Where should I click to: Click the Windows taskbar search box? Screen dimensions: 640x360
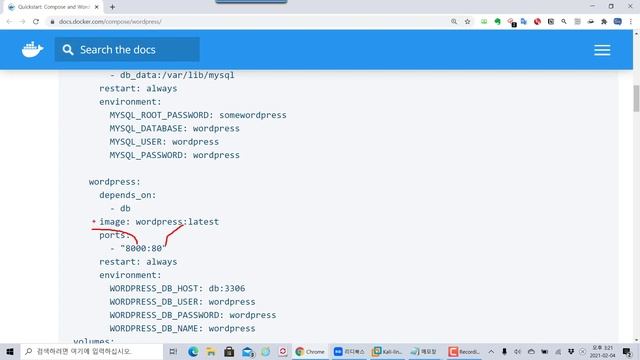click(92, 351)
